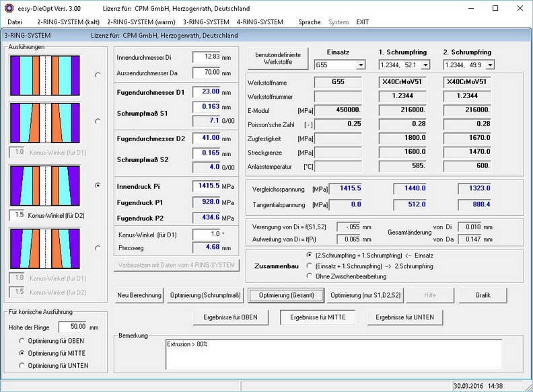Open the Einsatz material dropdown showing G55
This screenshot has width=533, height=392.
361,65
